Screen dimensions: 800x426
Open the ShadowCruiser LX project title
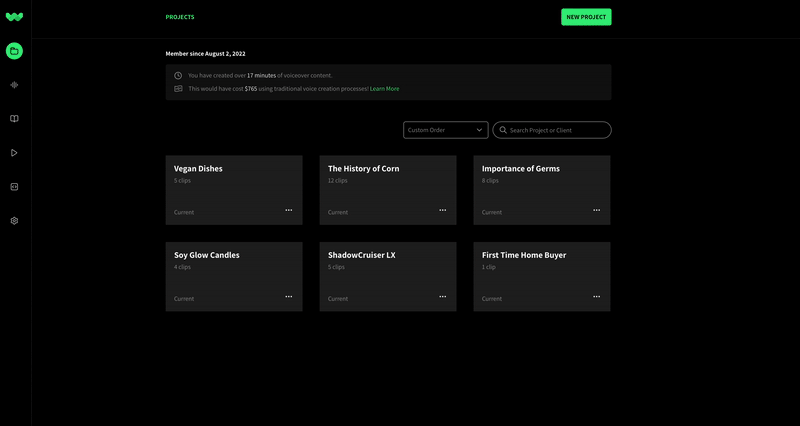[x=361, y=255]
